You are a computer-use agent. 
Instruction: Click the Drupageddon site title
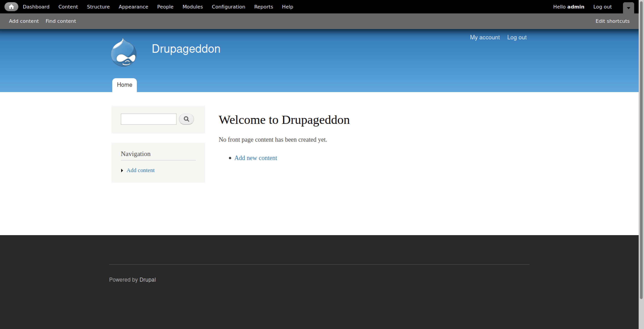click(x=186, y=49)
